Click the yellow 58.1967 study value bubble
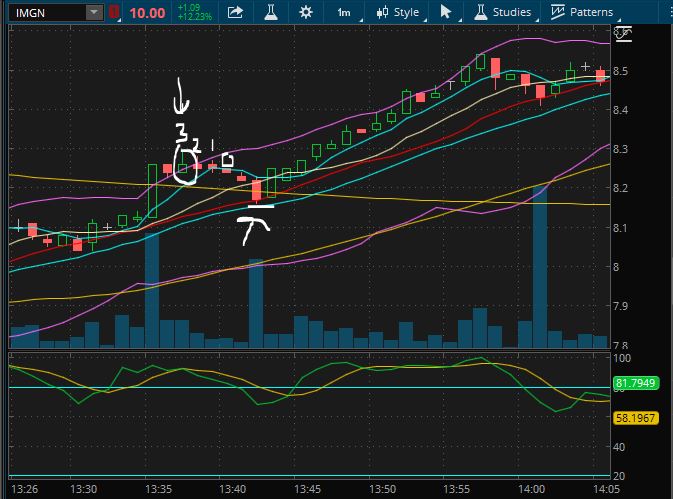The width and height of the screenshot is (673, 499). 636,418
